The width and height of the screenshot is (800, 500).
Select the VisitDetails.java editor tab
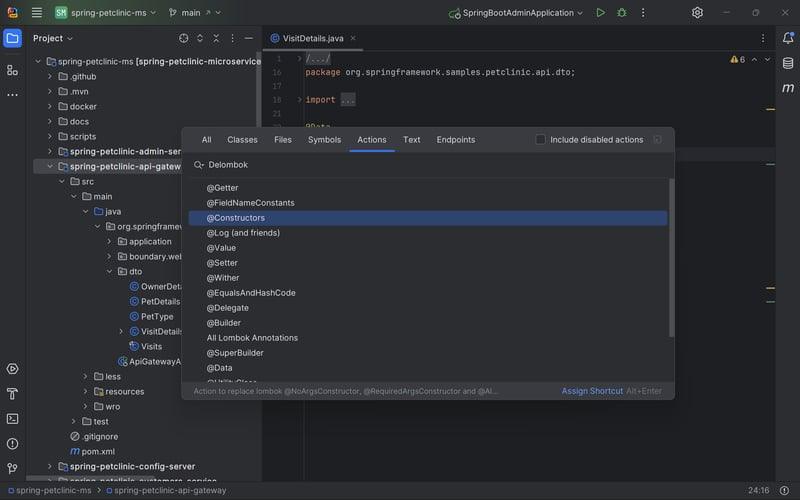coord(313,38)
